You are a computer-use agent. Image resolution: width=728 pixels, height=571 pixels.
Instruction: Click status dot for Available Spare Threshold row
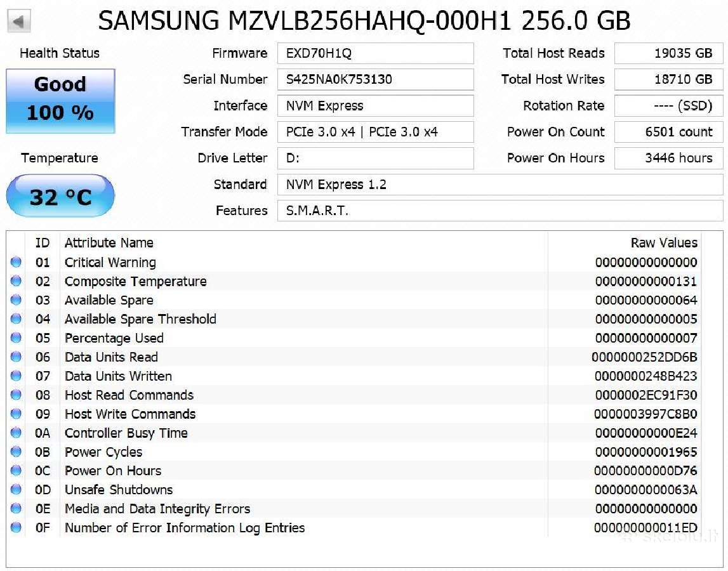17,319
